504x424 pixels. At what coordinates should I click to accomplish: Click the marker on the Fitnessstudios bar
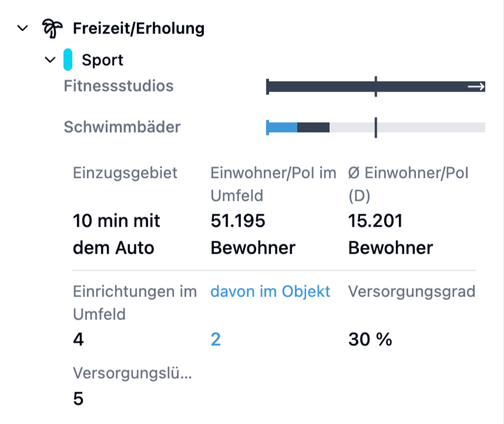point(376,86)
